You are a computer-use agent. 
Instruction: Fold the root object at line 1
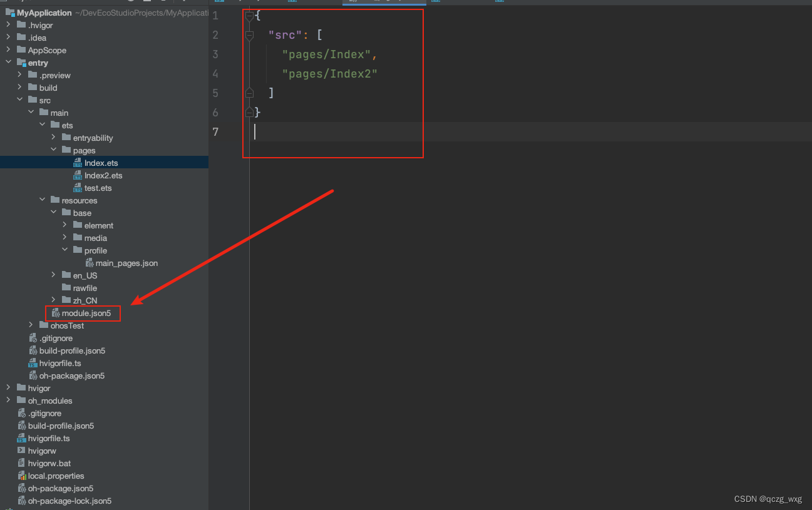click(x=249, y=16)
